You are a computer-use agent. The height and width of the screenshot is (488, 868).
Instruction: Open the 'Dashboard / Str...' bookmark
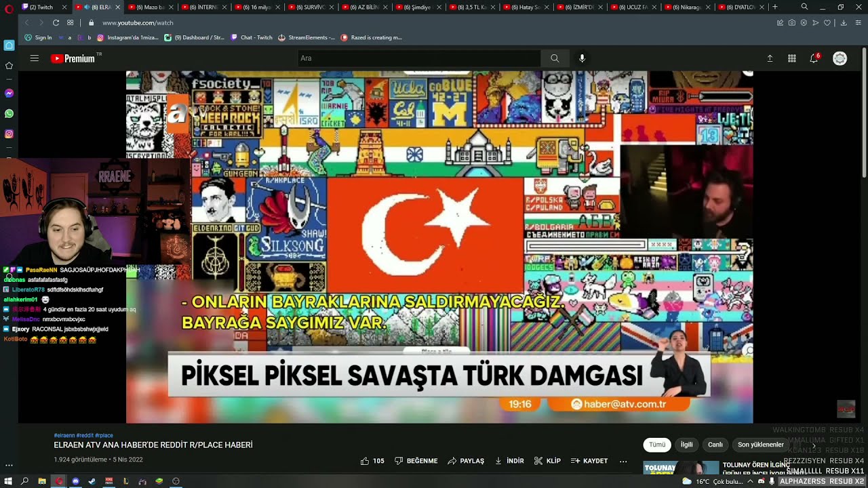tap(195, 37)
